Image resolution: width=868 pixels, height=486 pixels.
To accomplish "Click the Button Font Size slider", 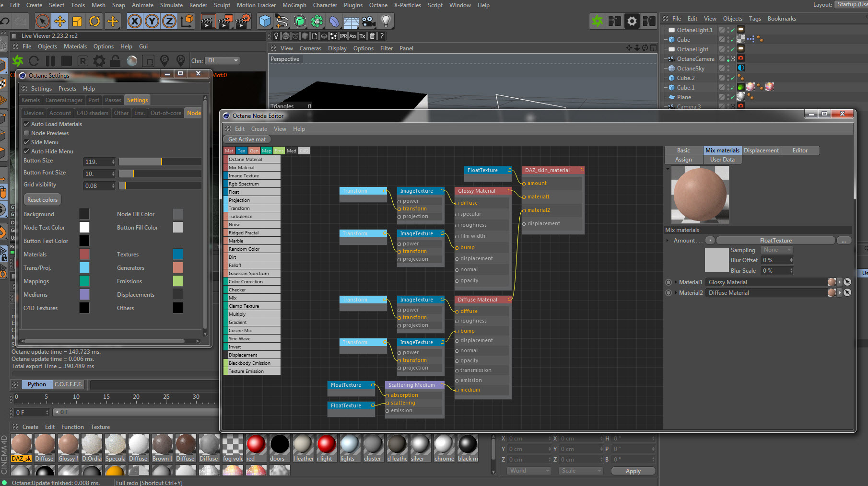I will (x=160, y=174).
